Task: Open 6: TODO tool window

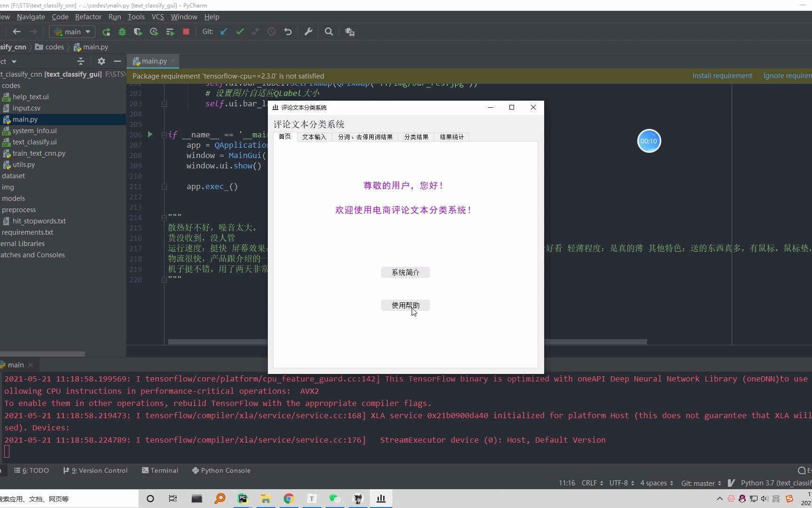Action: tap(31, 470)
